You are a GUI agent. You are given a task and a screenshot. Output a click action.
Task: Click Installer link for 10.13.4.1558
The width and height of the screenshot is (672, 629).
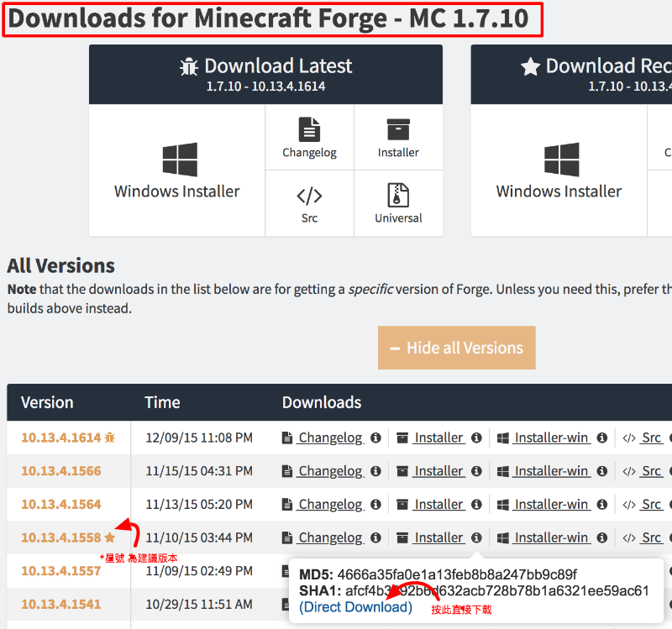coord(438,537)
